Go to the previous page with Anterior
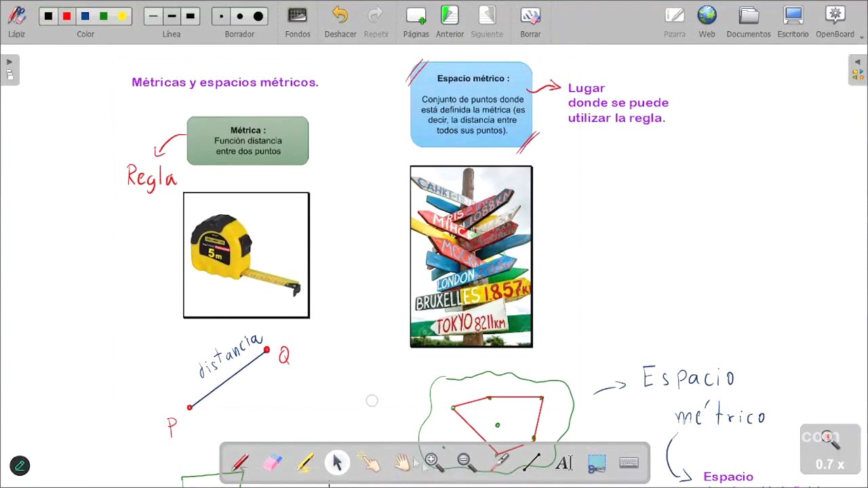This screenshot has width=868, height=488. tap(450, 22)
